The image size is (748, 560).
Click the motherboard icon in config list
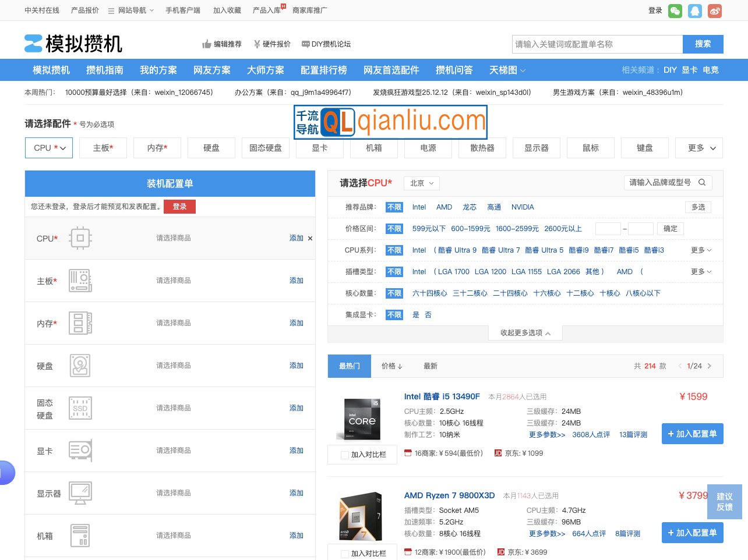pos(80,281)
